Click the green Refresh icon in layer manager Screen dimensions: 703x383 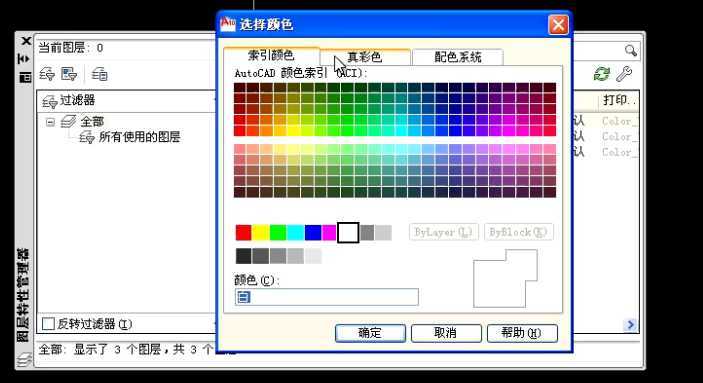click(x=602, y=74)
